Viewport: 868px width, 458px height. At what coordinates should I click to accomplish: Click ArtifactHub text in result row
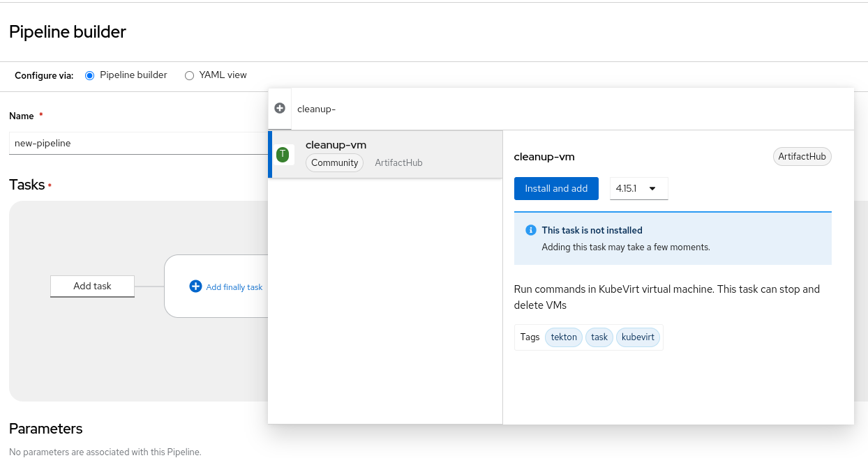(x=398, y=162)
